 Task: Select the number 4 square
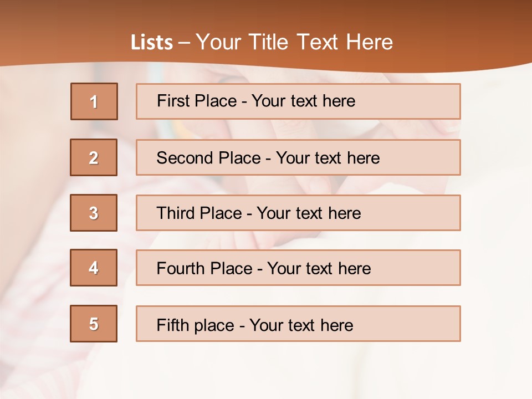point(94,268)
